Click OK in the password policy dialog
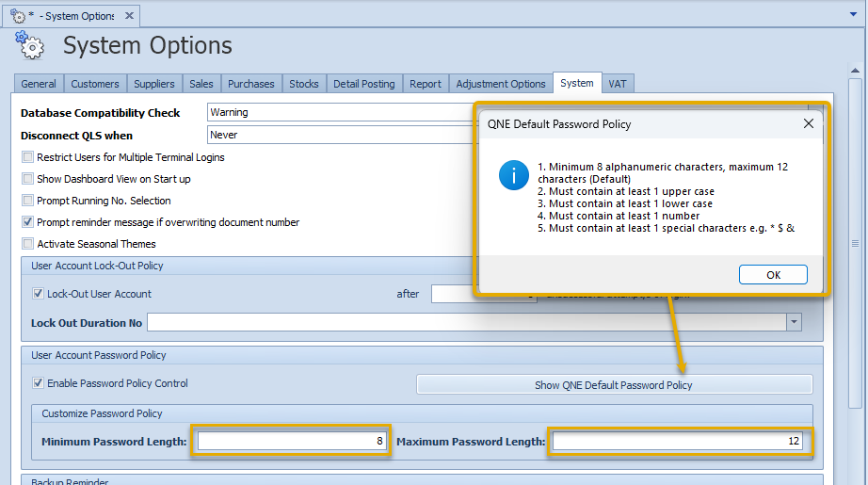Image resolution: width=868 pixels, height=485 pixels. (x=773, y=275)
